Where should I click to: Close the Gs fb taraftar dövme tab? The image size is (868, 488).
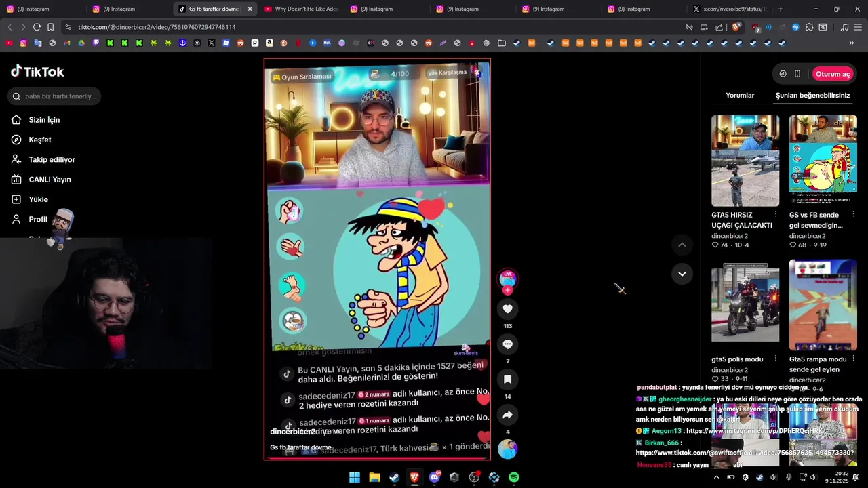(x=250, y=9)
